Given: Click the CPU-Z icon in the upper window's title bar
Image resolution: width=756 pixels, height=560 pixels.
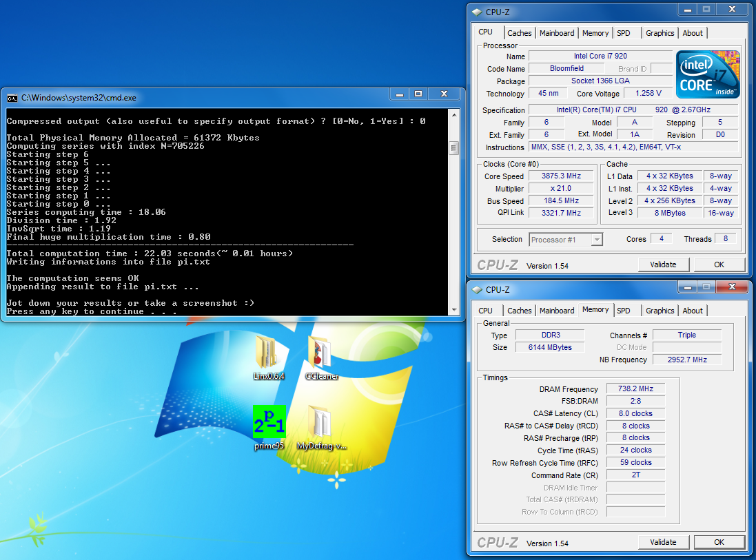Looking at the screenshot, I should (x=478, y=12).
